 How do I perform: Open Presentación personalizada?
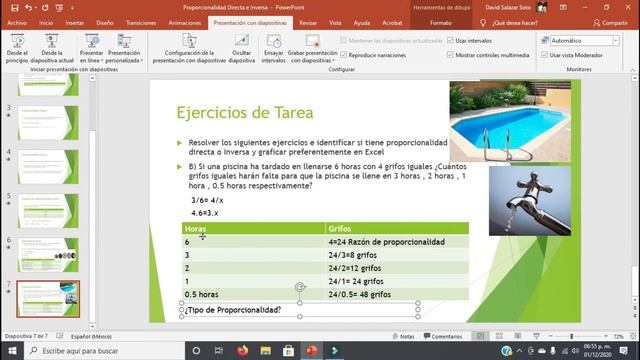click(x=124, y=49)
